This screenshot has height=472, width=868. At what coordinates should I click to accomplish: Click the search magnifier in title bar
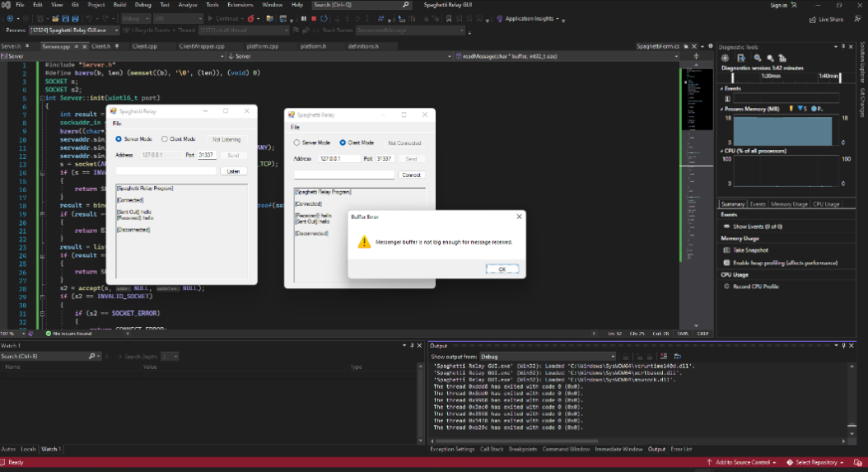[x=405, y=4]
